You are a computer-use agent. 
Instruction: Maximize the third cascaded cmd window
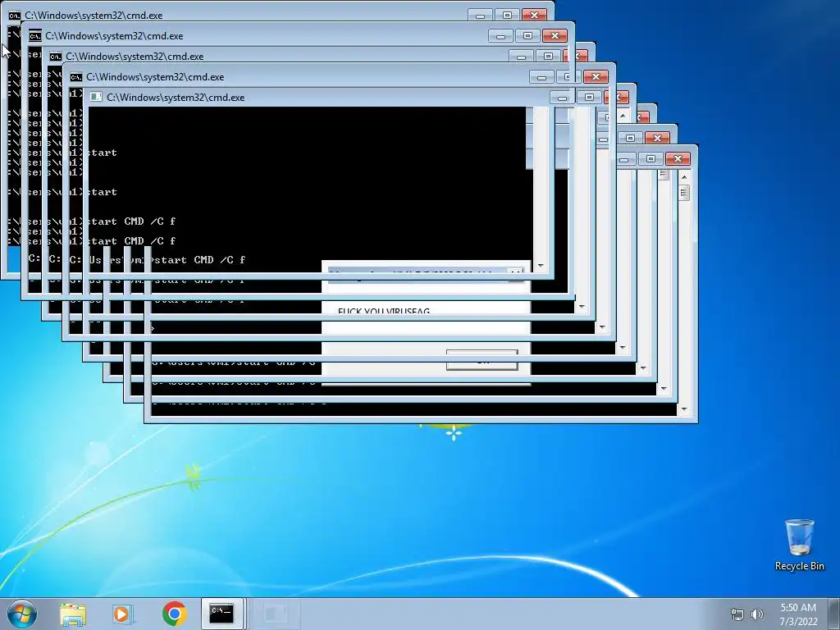[547, 57]
